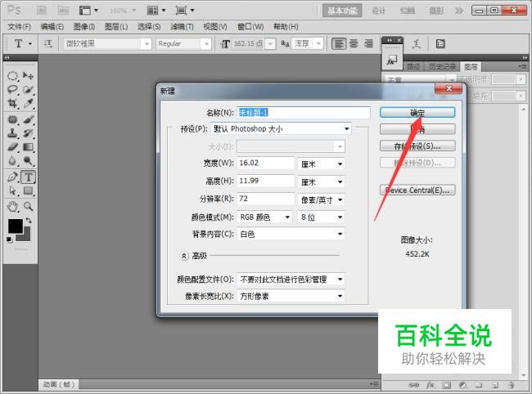Reset default foreground and background colors

click(x=10, y=240)
